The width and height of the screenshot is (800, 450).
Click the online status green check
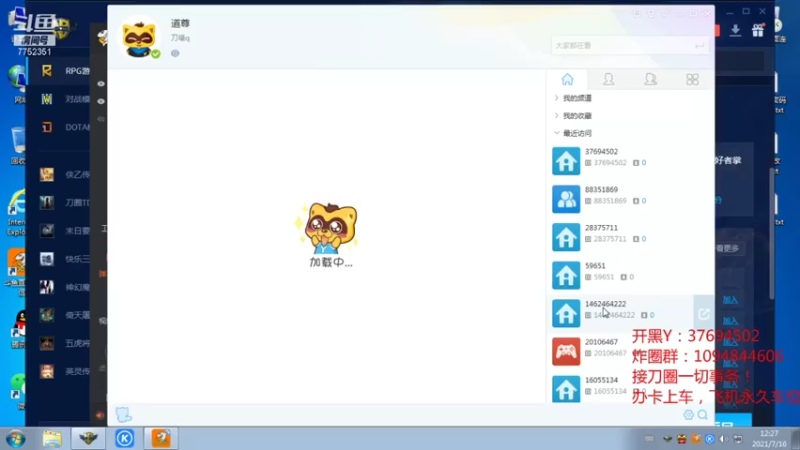tap(156, 54)
